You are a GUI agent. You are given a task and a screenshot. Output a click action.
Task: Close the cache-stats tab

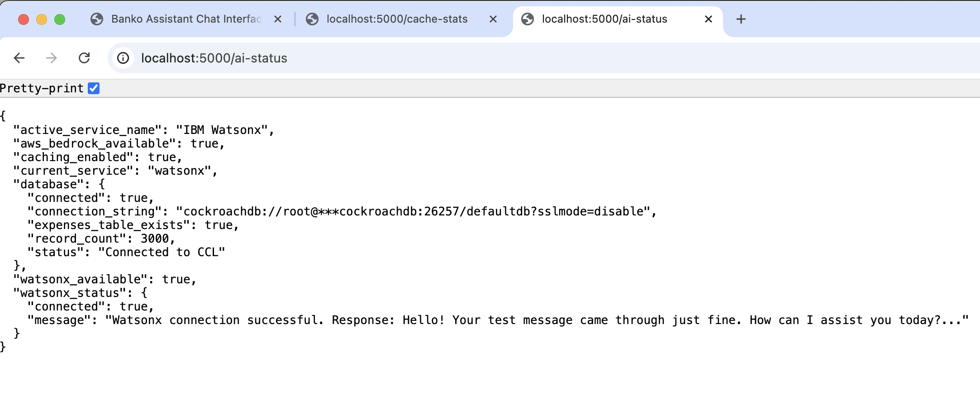pyautogui.click(x=493, y=19)
